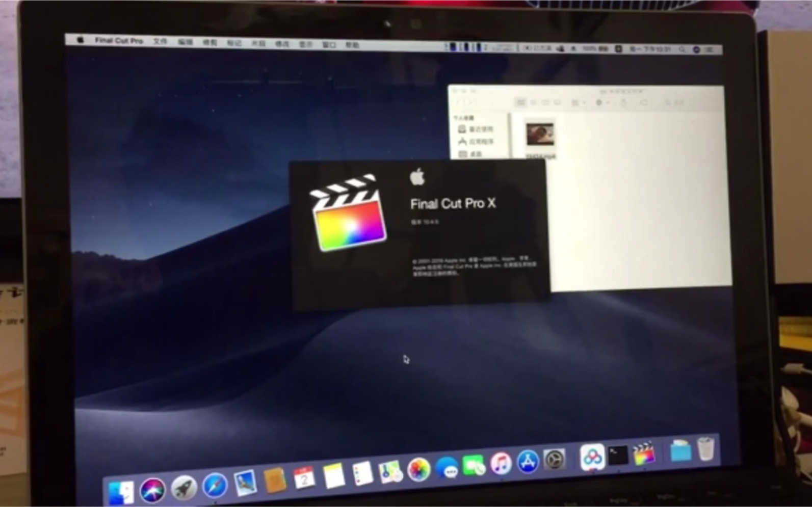Open the Final Cut Pro app menu
The width and height of the screenshot is (812, 507).
pyautogui.click(x=119, y=41)
